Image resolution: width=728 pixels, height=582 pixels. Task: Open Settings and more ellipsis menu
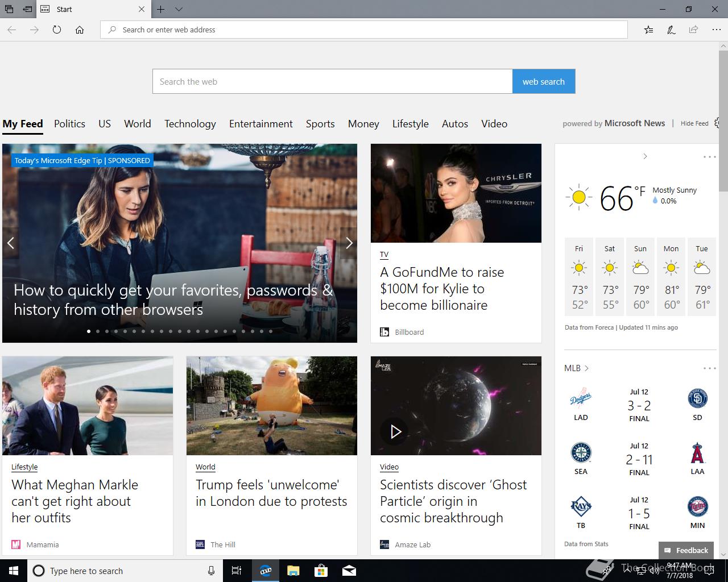pos(716,30)
